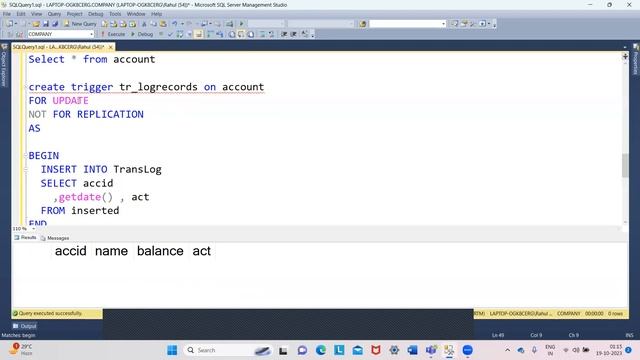This screenshot has width=640, height=360.
Task: Open the Properties side panel
Action: [636, 60]
